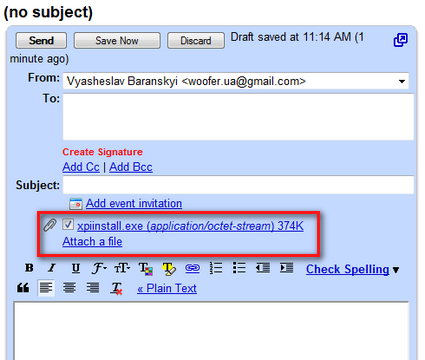Increase text indent
Screen dimensions: 425x360
point(286,268)
